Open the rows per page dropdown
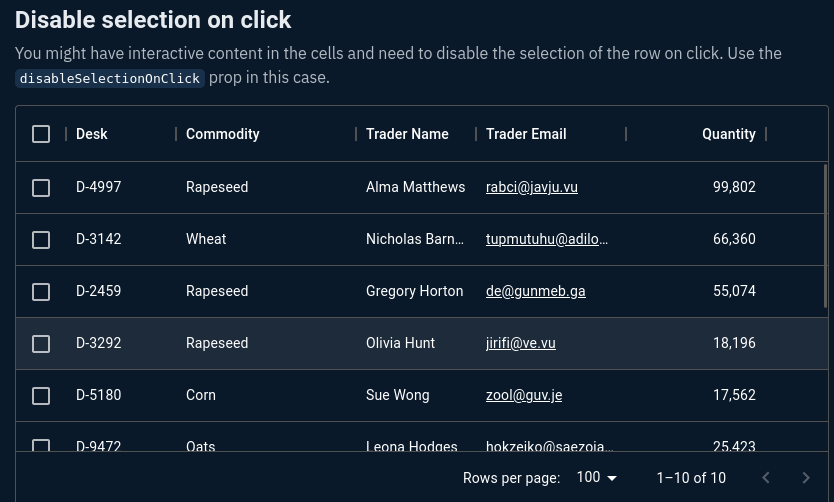This screenshot has height=502, width=834. tap(597, 478)
